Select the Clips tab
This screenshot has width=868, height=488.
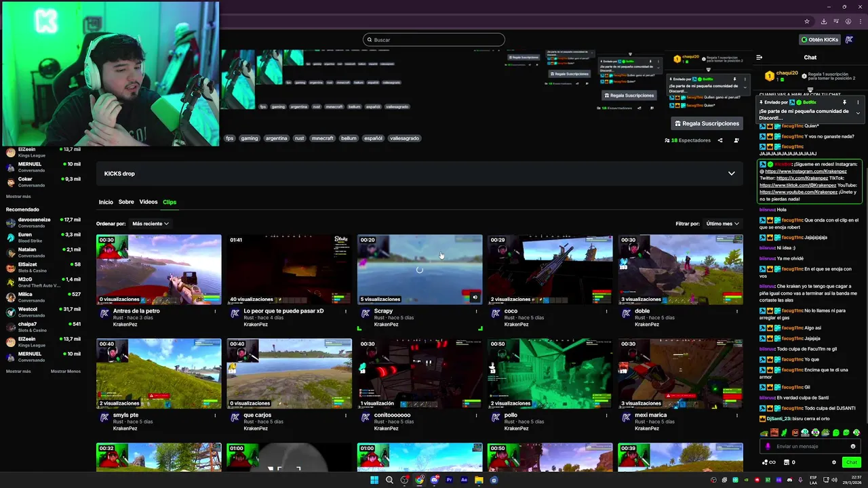(170, 202)
